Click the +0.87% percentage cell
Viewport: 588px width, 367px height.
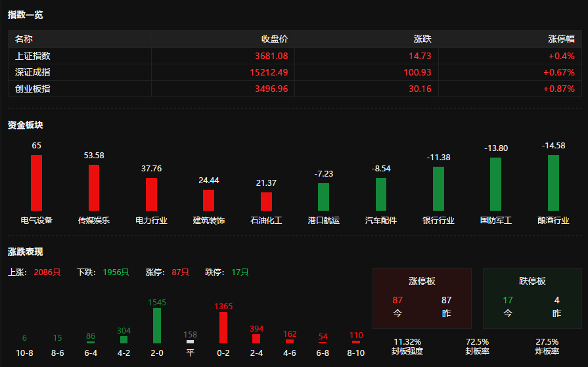tap(558, 89)
